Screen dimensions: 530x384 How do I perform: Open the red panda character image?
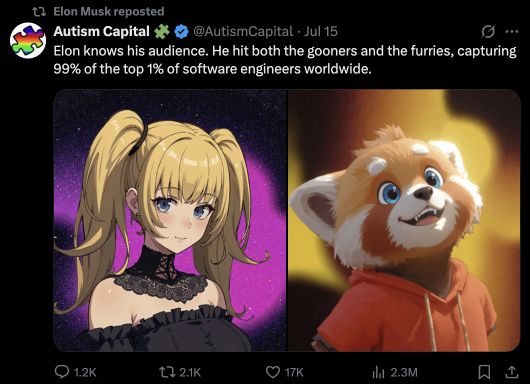pos(404,220)
